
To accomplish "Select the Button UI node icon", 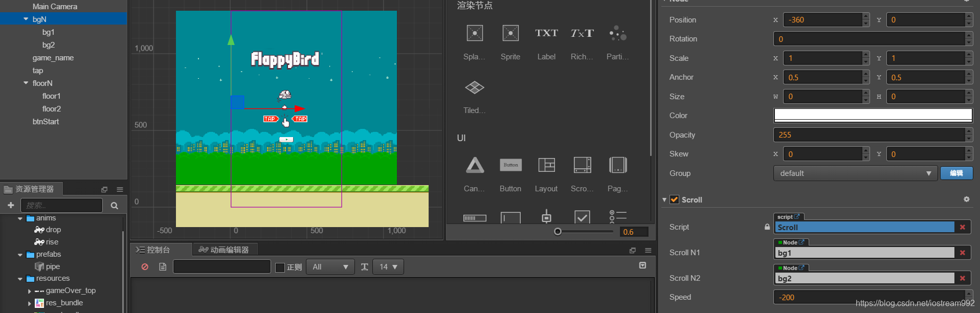I will click(x=510, y=165).
